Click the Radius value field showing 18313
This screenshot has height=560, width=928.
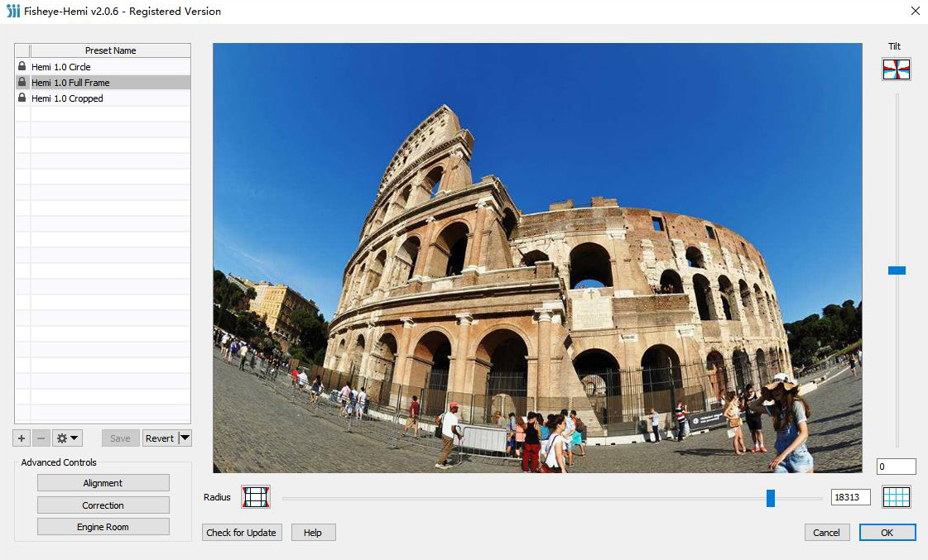(x=850, y=497)
